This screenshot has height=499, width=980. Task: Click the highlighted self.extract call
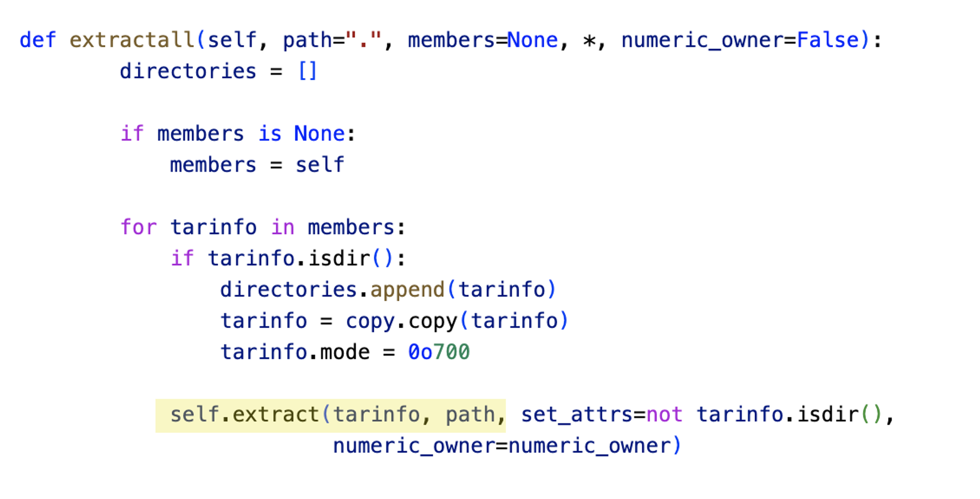pos(331,415)
